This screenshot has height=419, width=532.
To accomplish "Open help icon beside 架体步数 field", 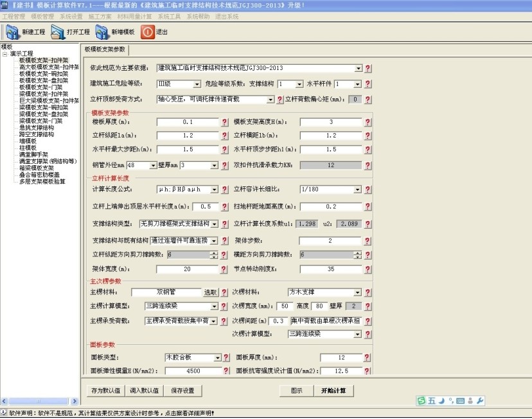I will (x=367, y=241).
